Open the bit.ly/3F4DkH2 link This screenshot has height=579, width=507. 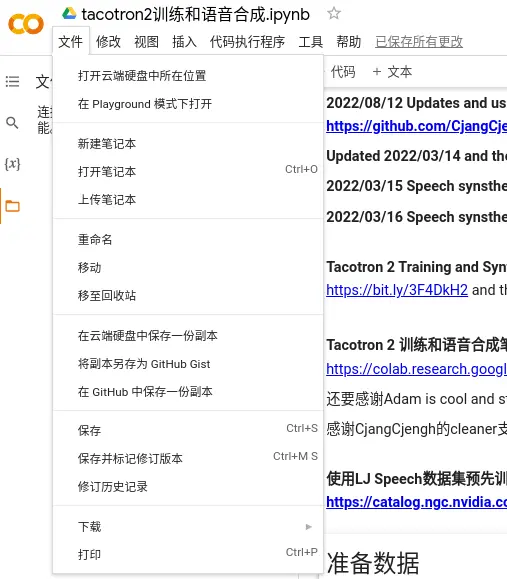397,290
